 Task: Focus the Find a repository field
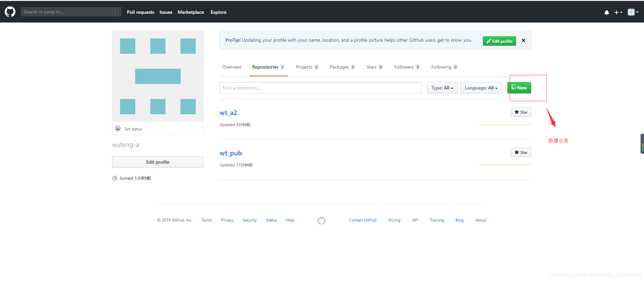320,88
